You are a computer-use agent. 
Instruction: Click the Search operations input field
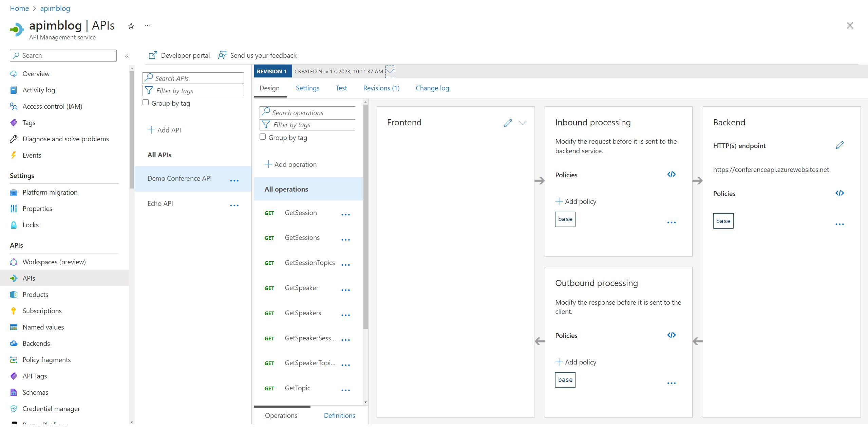(x=307, y=112)
